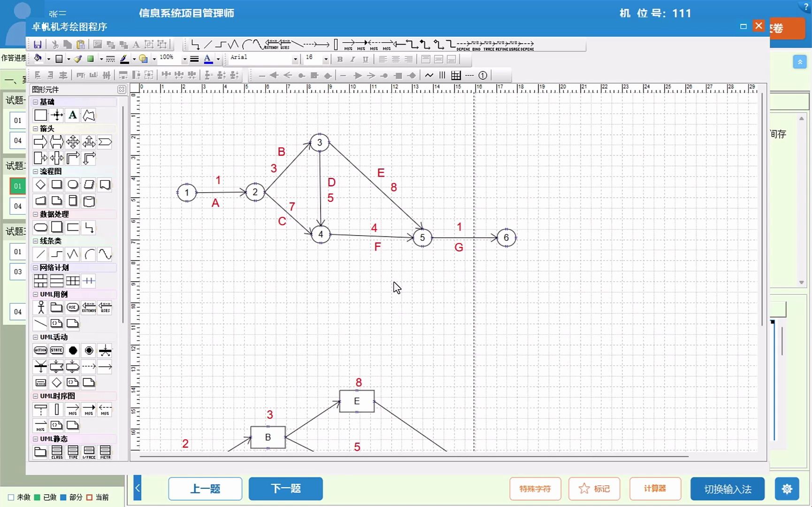Collapse the UML活动 palette group
Image resolution: width=812 pixels, height=507 pixels.
(x=35, y=337)
